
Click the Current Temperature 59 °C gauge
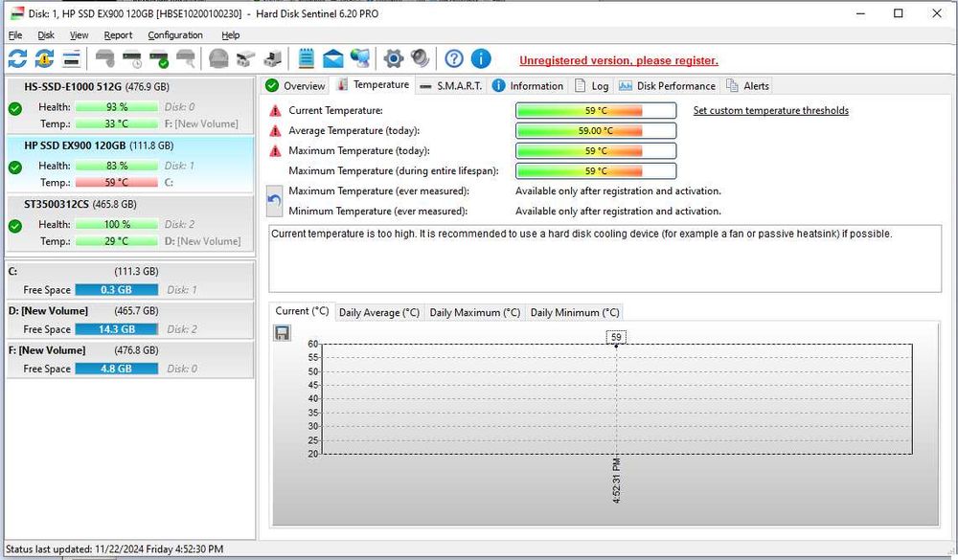coord(596,110)
